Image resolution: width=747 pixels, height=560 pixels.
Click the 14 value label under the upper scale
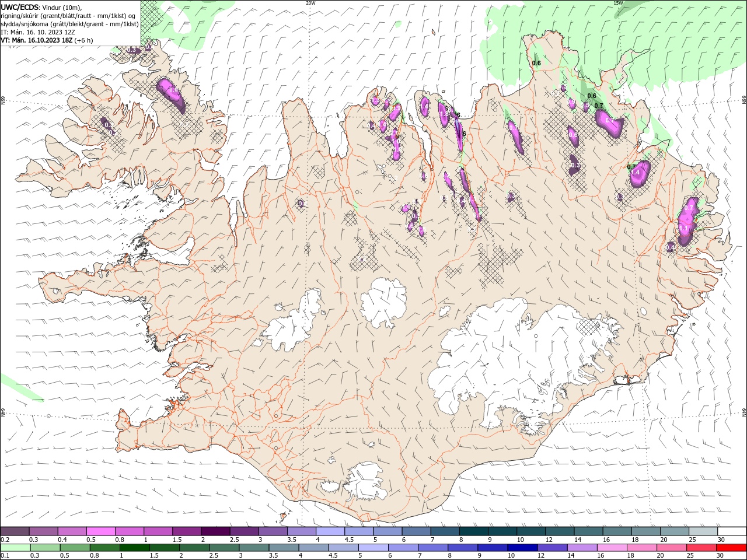(x=578, y=540)
